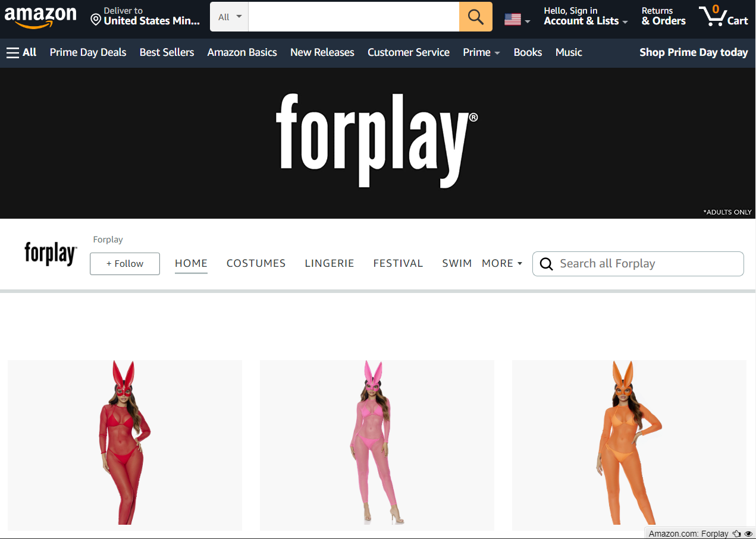Image resolution: width=756 pixels, height=539 pixels.
Task: Focus the main Amazon search field
Action: pos(354,17)
